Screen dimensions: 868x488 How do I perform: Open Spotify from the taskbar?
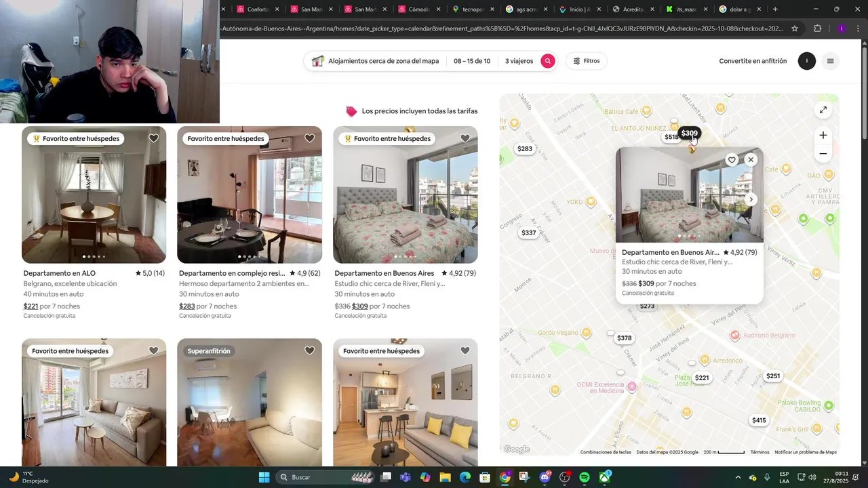585,477
